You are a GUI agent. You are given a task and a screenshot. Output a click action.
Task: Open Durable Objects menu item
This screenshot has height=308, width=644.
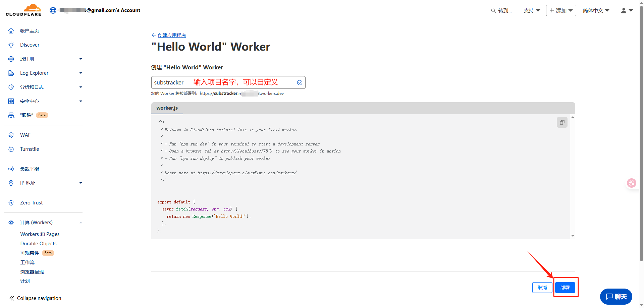pyautogui.click(x=39, y=244)
